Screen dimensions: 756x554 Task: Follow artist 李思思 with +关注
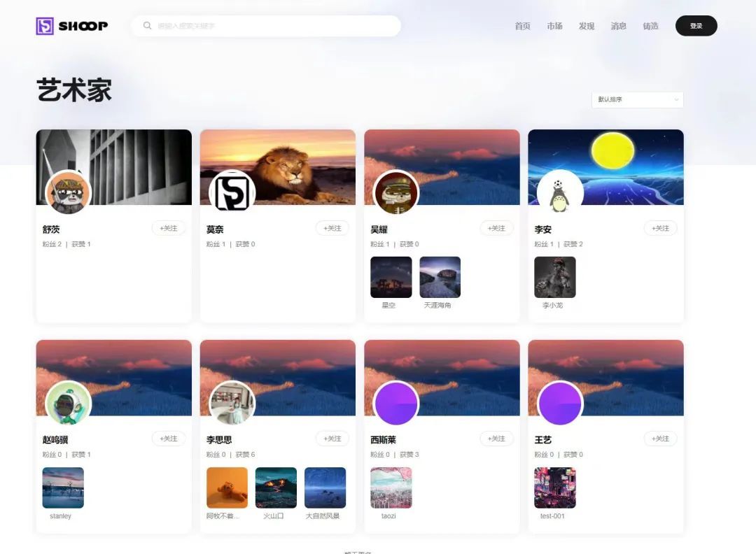332,439
